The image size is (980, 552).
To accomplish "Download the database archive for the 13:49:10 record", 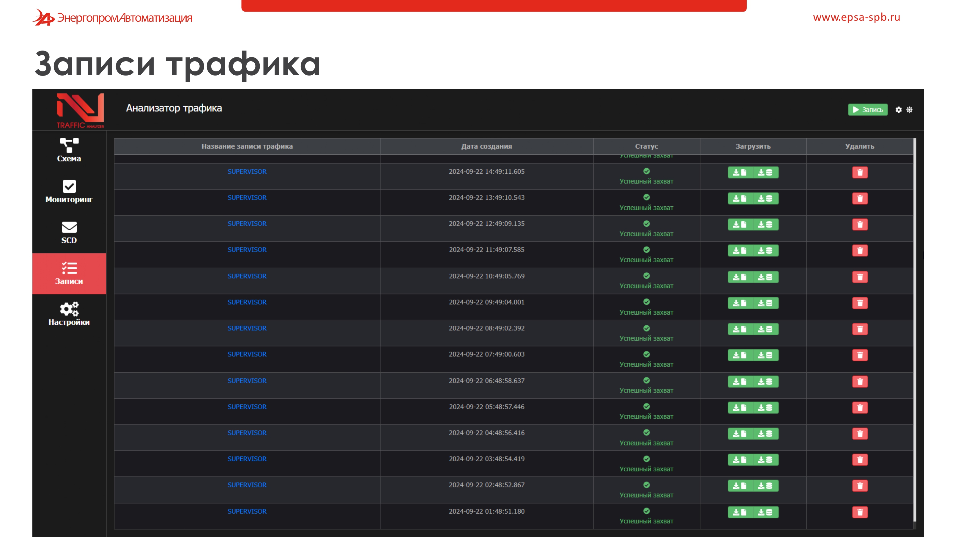I will [x=766, y=198].
